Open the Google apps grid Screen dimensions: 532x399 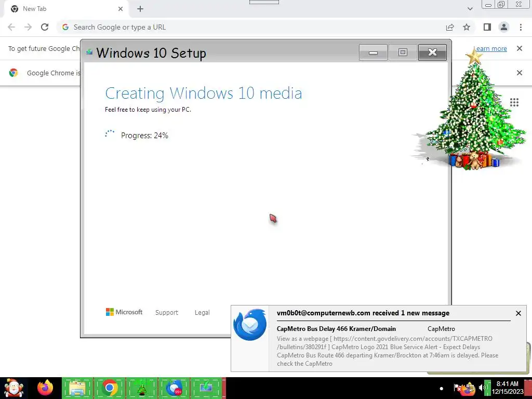[514, 102]
